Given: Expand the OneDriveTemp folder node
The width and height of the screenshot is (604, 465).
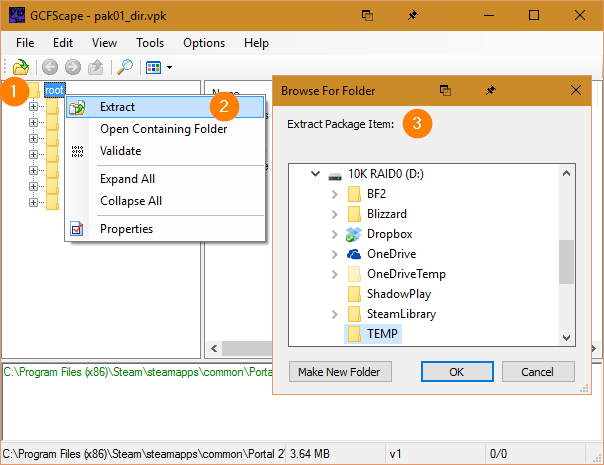Looking at the screenshot, I should coord(334,274).
